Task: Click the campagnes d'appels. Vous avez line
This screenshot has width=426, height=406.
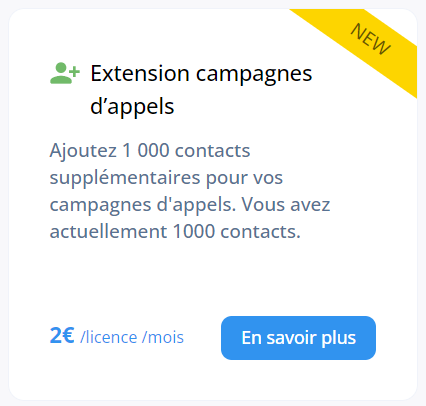Action: pos(190,204)
